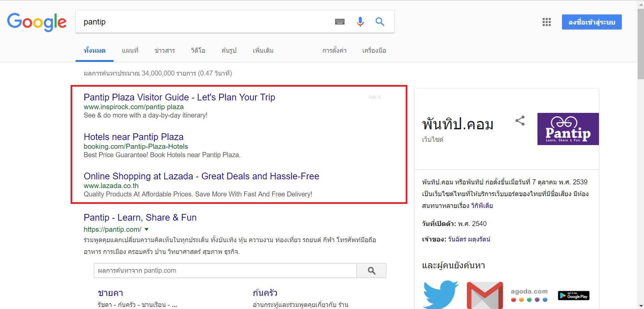The width and height of the screenshot is (644, 309).
Task: Click the Gmail envelope icon
Action: [x=485, y=295]
